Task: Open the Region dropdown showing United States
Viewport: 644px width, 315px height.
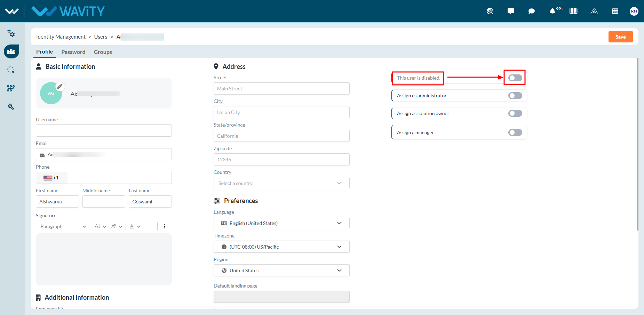Action: pos(281,270)
